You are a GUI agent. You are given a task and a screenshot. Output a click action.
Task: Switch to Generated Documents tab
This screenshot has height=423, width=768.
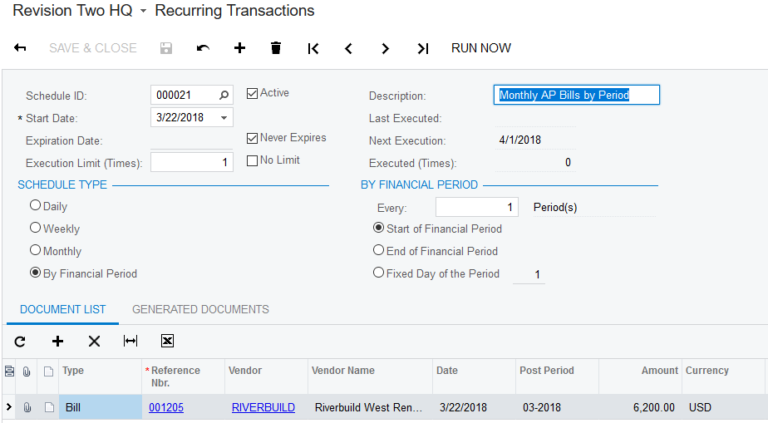[x=200, y=310]
